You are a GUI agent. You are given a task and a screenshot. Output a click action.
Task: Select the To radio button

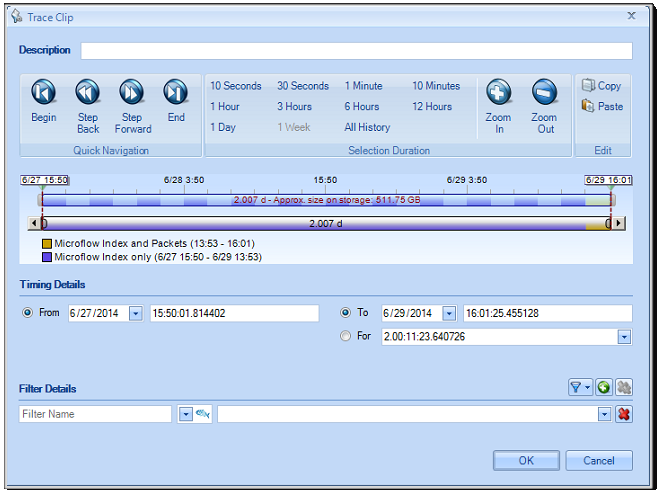(x=346, y=313)
